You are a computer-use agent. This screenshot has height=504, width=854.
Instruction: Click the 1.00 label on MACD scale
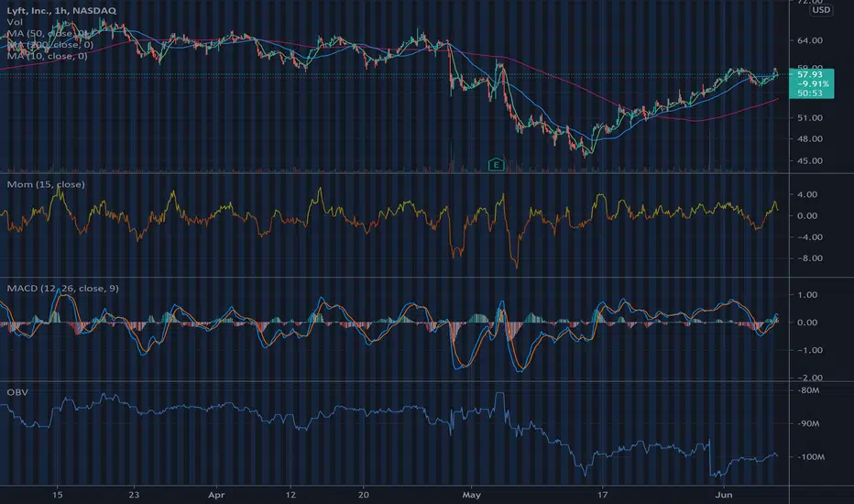click(807, 295)
